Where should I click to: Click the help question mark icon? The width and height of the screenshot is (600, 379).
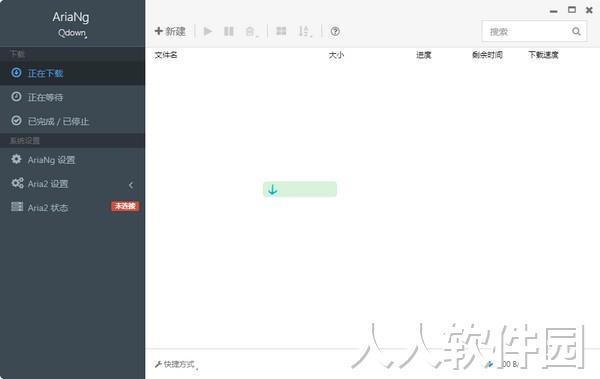(335, 31)
